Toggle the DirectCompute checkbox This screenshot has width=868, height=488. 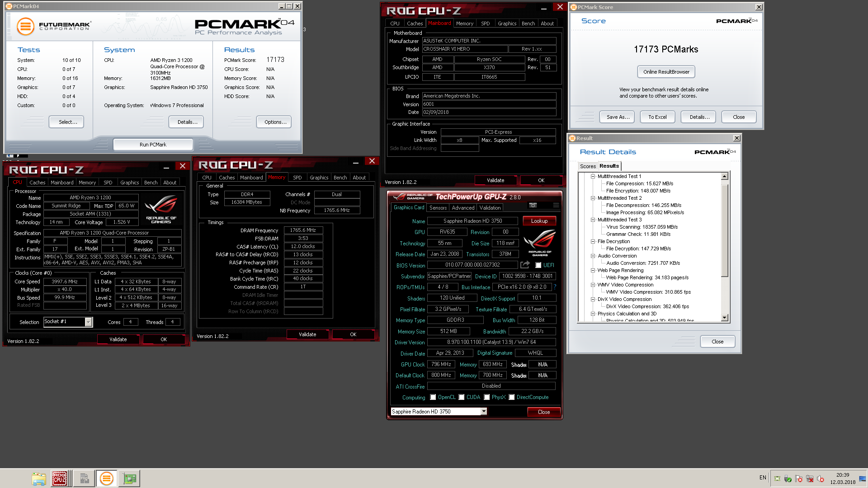pyautogui.click(x=512, y=397)
